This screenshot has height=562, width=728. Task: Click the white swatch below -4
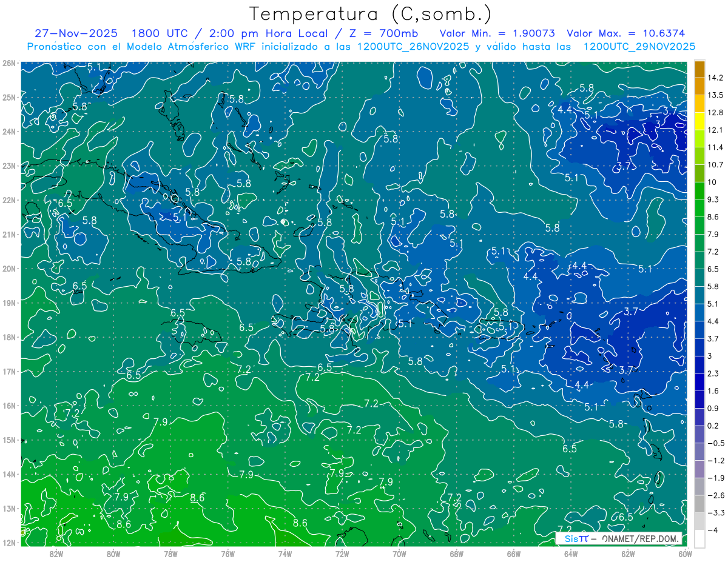pyautogui.click(x=699, y=538)
